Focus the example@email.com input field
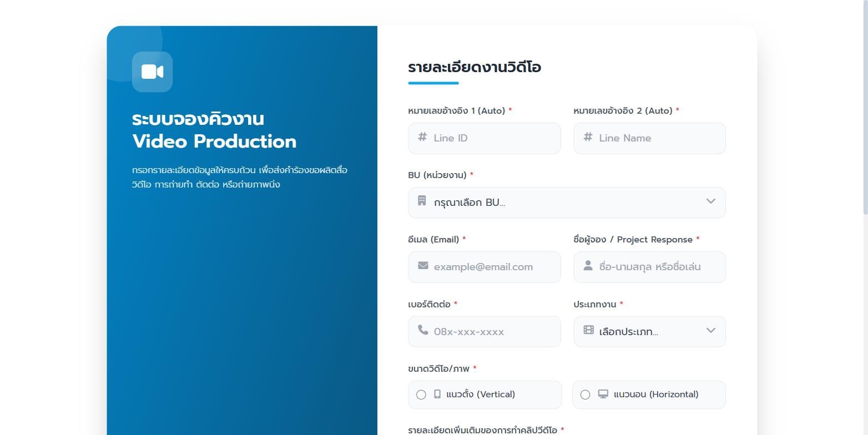This screenshot has height=435, width=868. point(485,267)
